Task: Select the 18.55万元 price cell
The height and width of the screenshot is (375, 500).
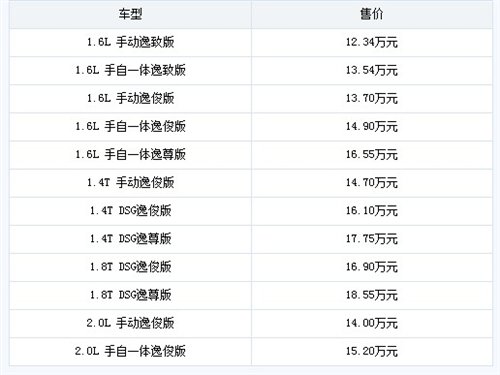Action: pos(372,295)
